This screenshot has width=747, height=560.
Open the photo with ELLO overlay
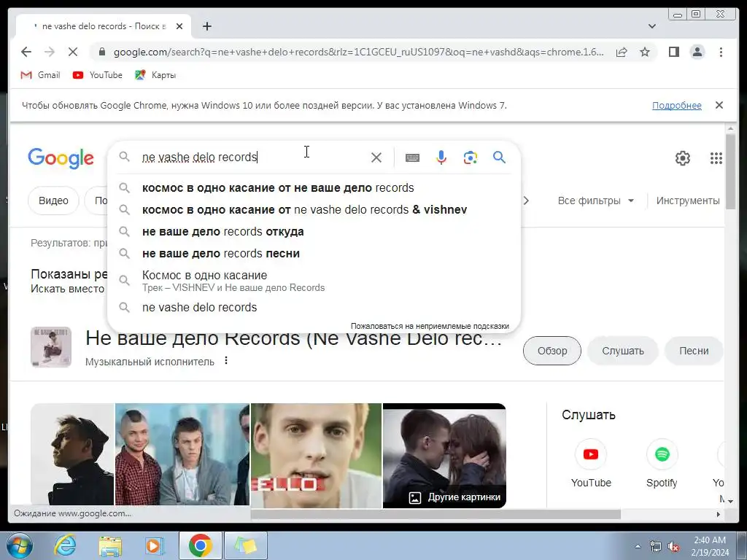pos(316,455)
